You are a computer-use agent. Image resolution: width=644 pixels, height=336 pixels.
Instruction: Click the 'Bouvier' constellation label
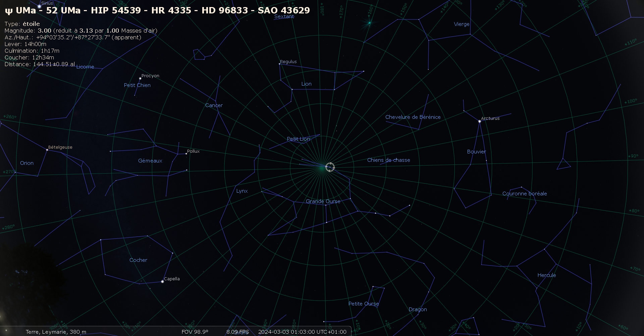coord(476,152)
